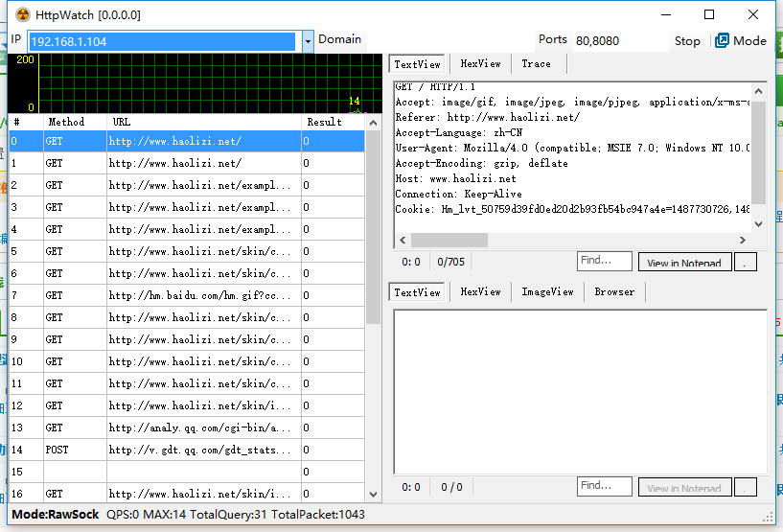Viewport: 783px width, 532px height.
Task: Click the response pane Find box
Action: (x=604, y=487)
